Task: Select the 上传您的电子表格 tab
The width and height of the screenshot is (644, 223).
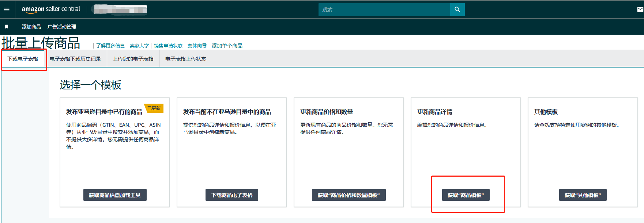Action: tap(133, 59)
